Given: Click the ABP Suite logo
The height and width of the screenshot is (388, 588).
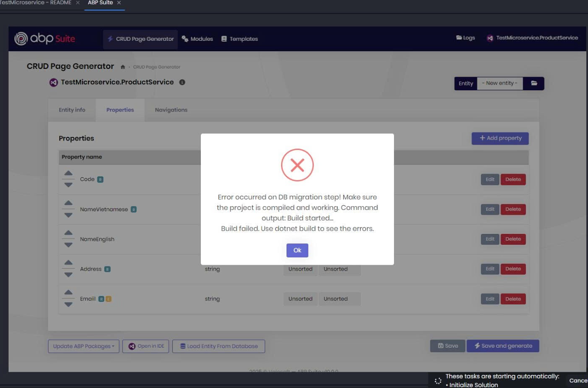Looking at the screenshot, I should pos(44,39).
